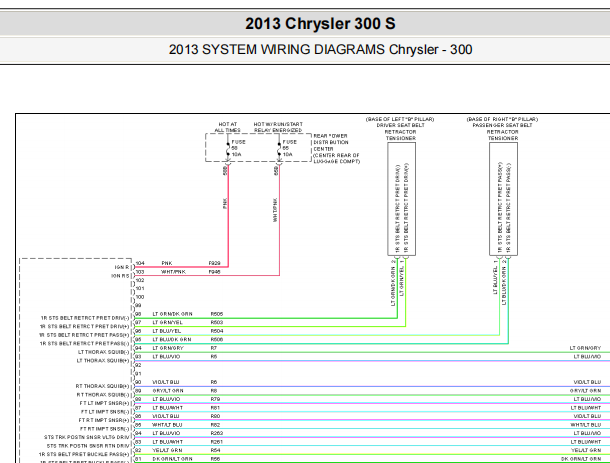Click the R263 circuit code
610x463 pixels.
(217, 433)
